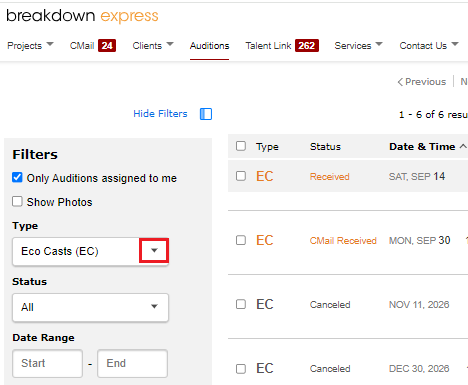This screenshot has height=385, width=468.
Task: Open the Status All dropdown
Action: (90, 307)
